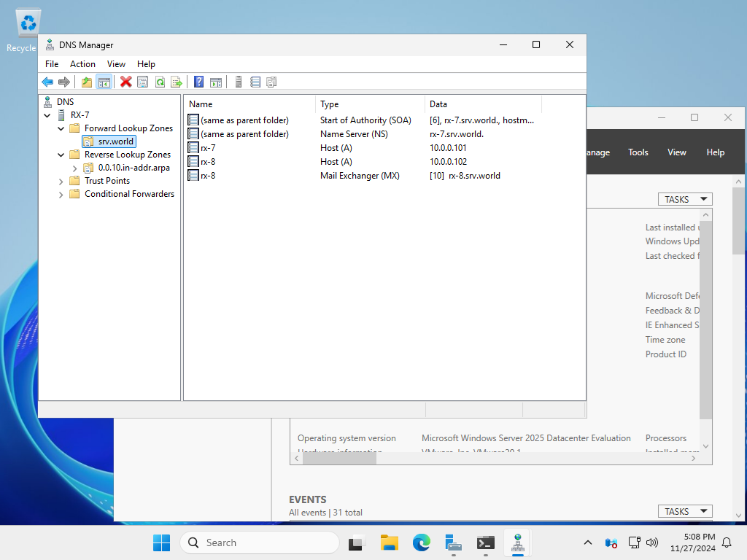
Task: Select Forward Lookup Zones folder
Action: click(128, 128)
